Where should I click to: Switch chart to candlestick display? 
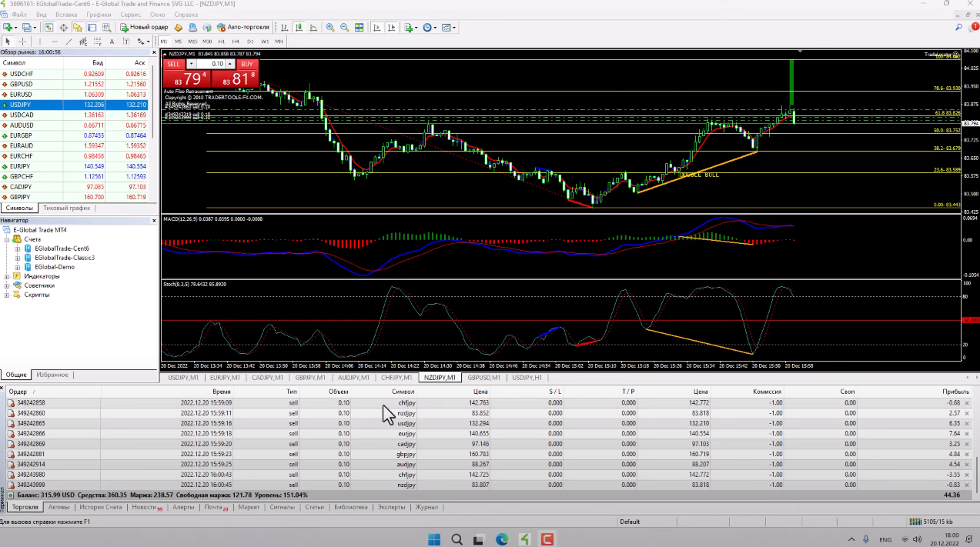pyautogui.click(x=299, y=27)
